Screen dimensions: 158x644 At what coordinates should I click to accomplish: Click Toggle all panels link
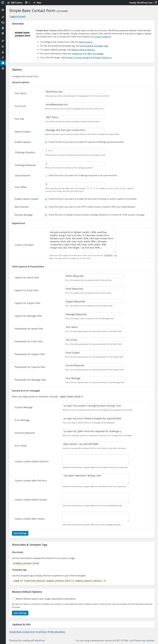click(x=17, y=17)
